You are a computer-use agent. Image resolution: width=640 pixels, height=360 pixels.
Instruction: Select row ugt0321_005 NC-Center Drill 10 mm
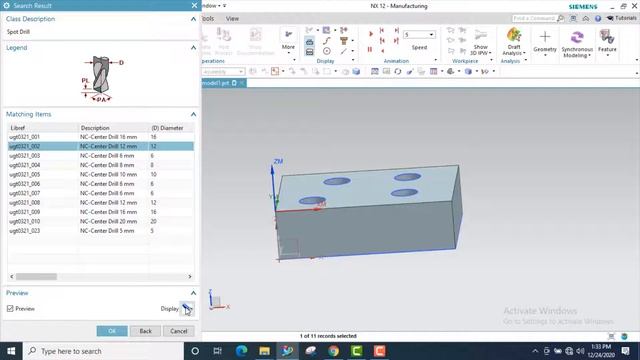click(101, 175)
